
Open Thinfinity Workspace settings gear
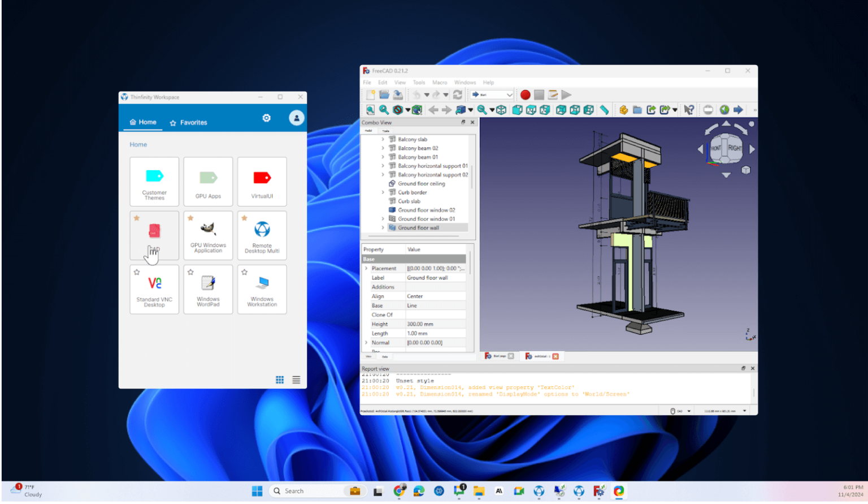tap(266, 118)
